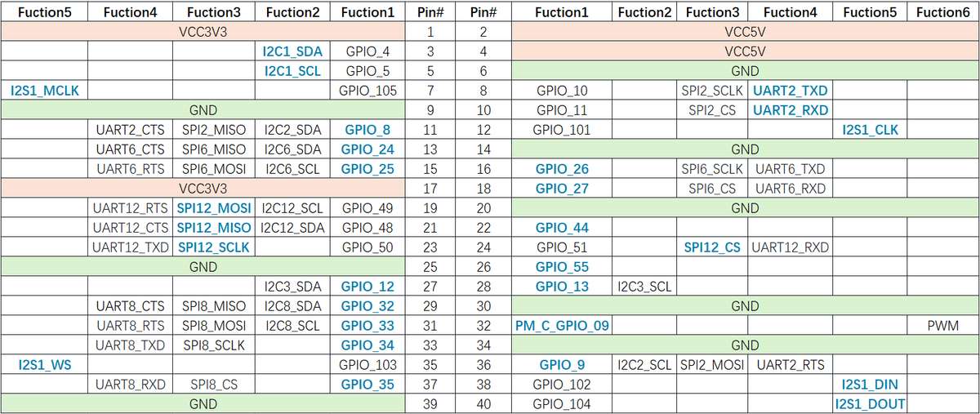Click the UART2_RXD cell
The height and width of the screenshot is (414, 980).
click(x=790, y=110)
